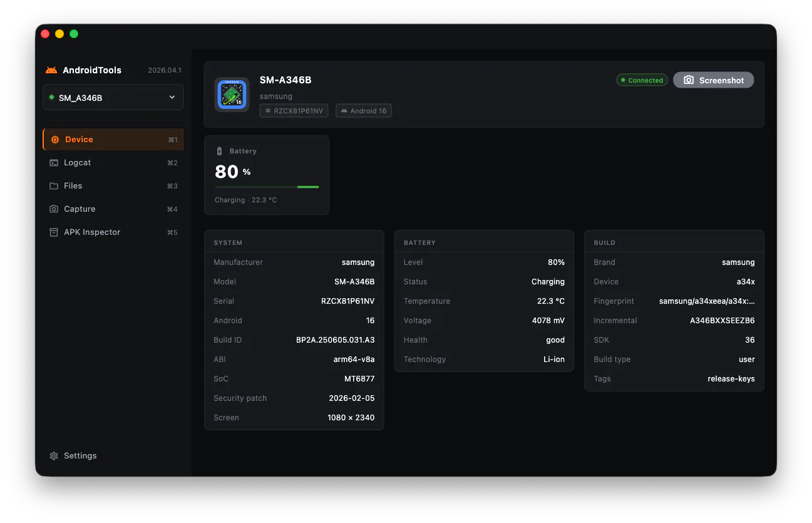Click the Model value SM-A346B in System
812x523 pixels.
coord(354,282)
